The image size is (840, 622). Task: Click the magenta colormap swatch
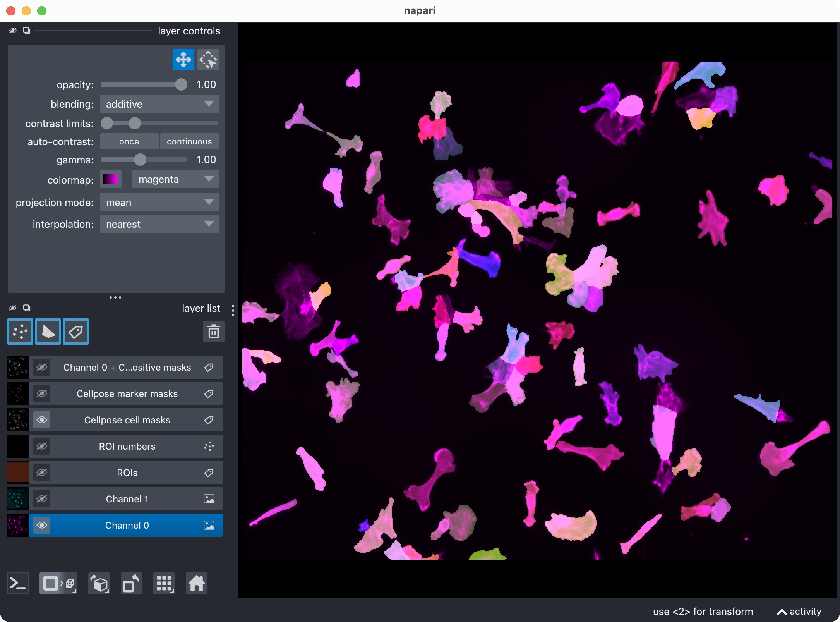[x=110, y=179]
